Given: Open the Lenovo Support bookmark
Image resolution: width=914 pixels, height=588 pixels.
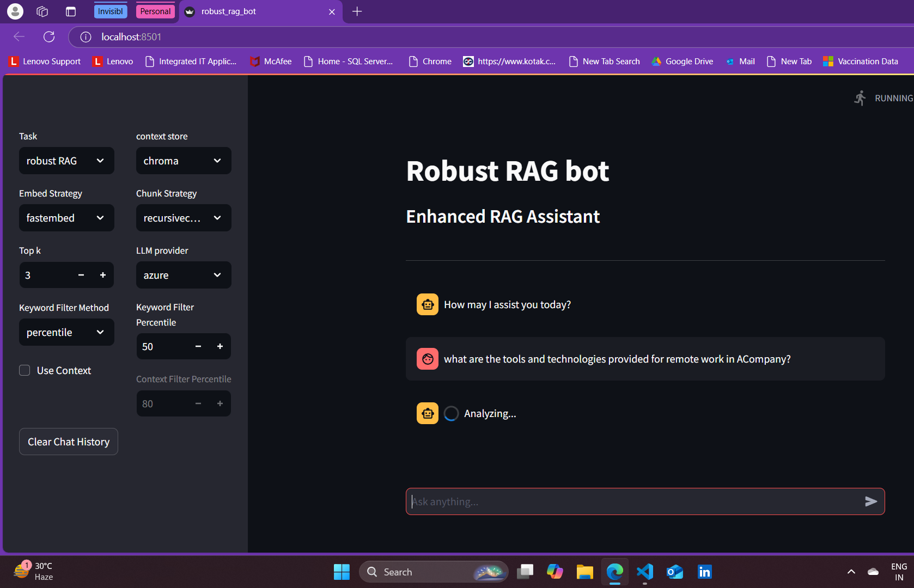Looking at the screenshot, I should tap(45, 61).
